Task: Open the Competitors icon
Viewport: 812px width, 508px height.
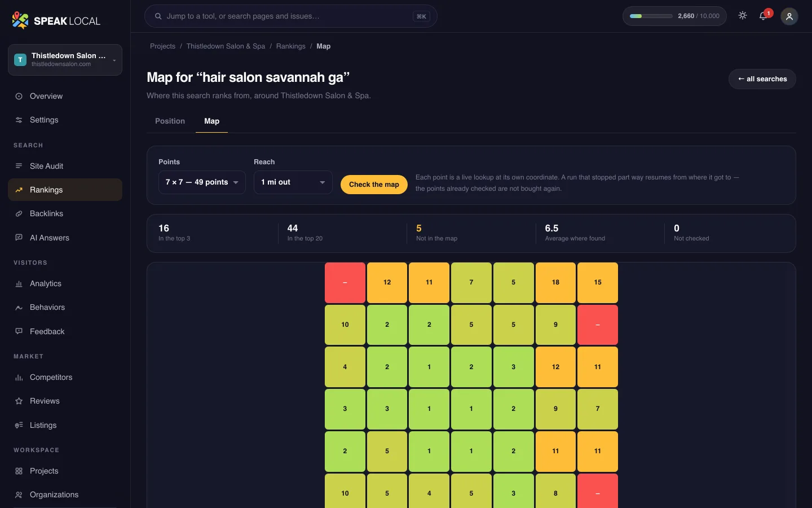Action: [x=19, y=378]
